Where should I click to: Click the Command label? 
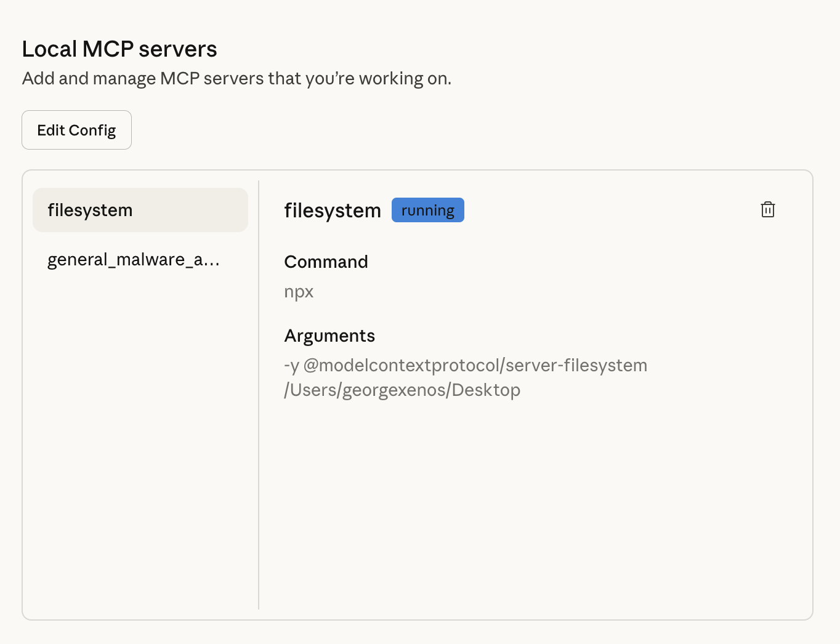point(326,262)
